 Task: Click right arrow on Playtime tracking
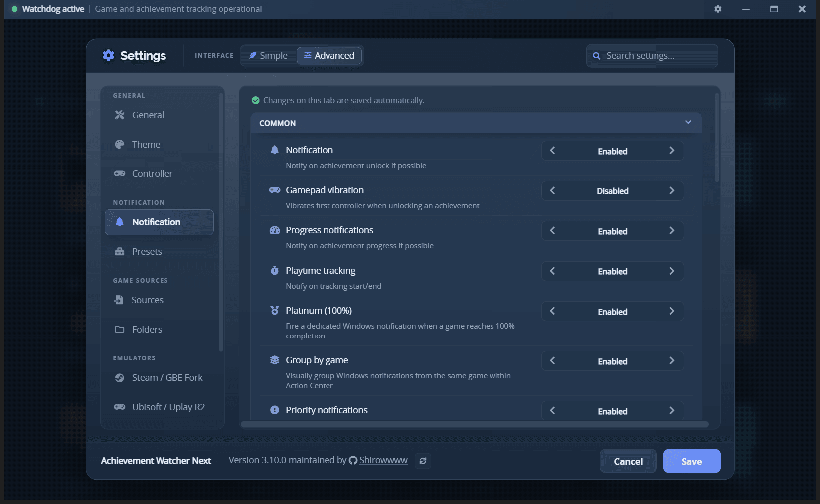click(x=672, y=271)
